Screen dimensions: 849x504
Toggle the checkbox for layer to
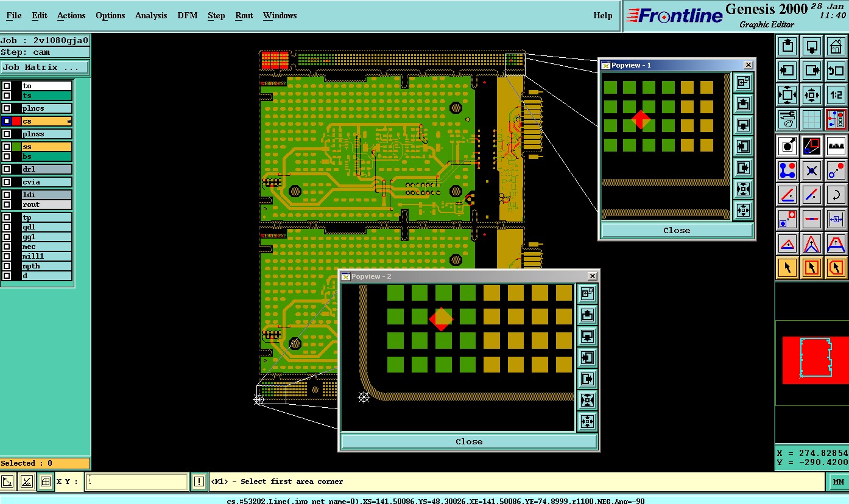tap(7, 86)
